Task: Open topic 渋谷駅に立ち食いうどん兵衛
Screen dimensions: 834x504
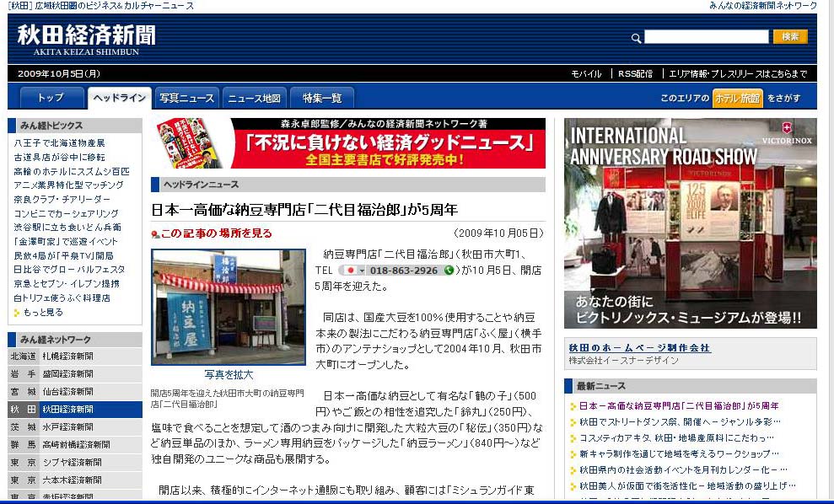Action: [x=67, y=227]
